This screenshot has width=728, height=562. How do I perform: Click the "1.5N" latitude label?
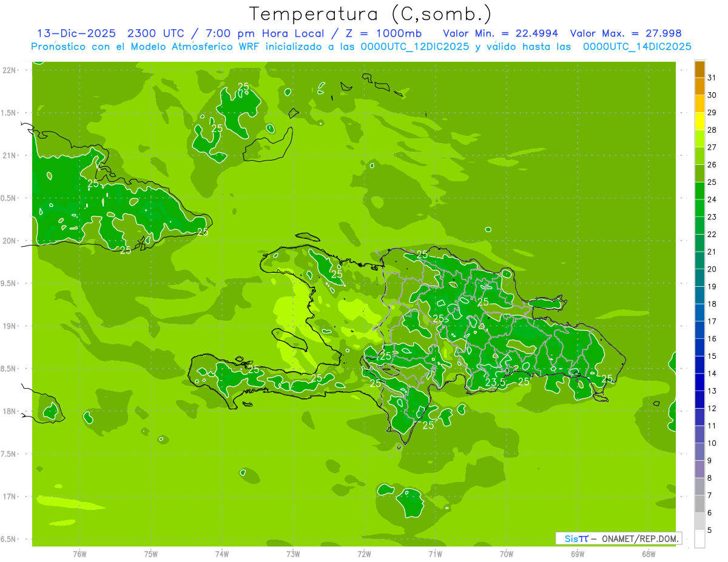point(10,113)
